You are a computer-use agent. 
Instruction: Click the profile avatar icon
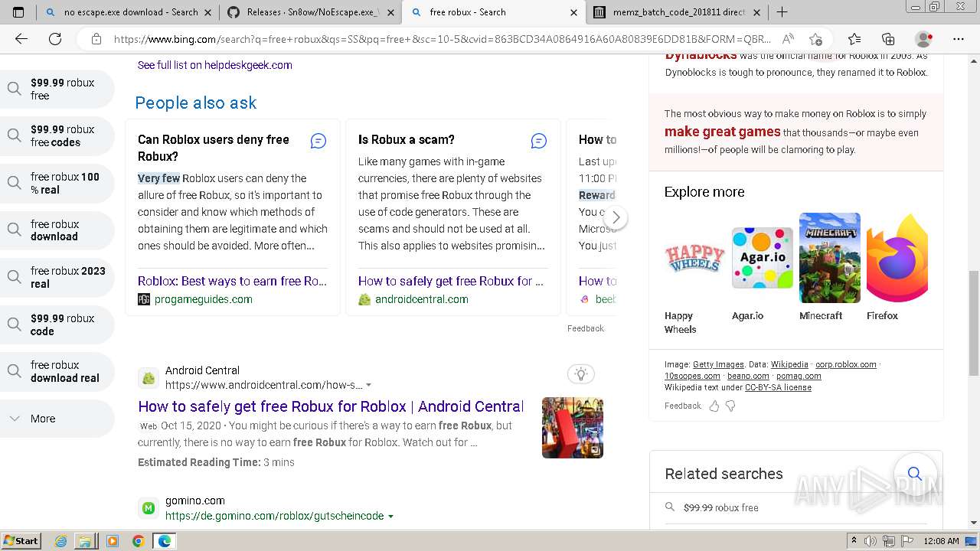[924, 39]
